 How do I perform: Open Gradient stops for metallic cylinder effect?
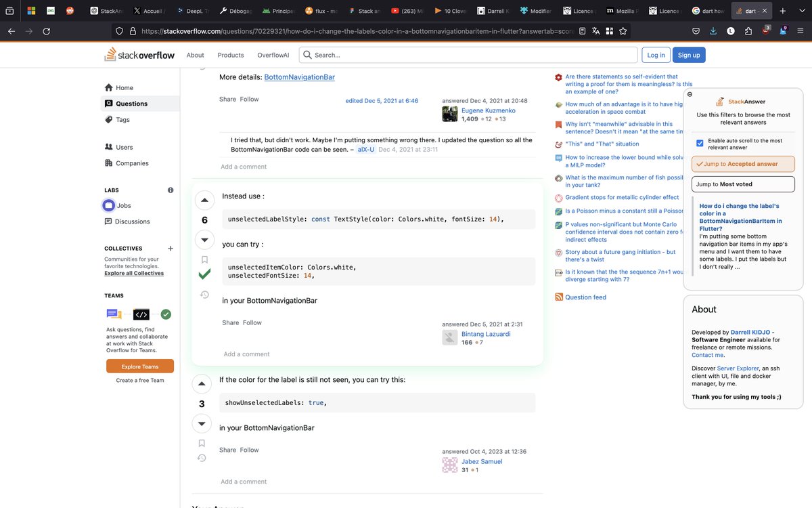[622, 197]
